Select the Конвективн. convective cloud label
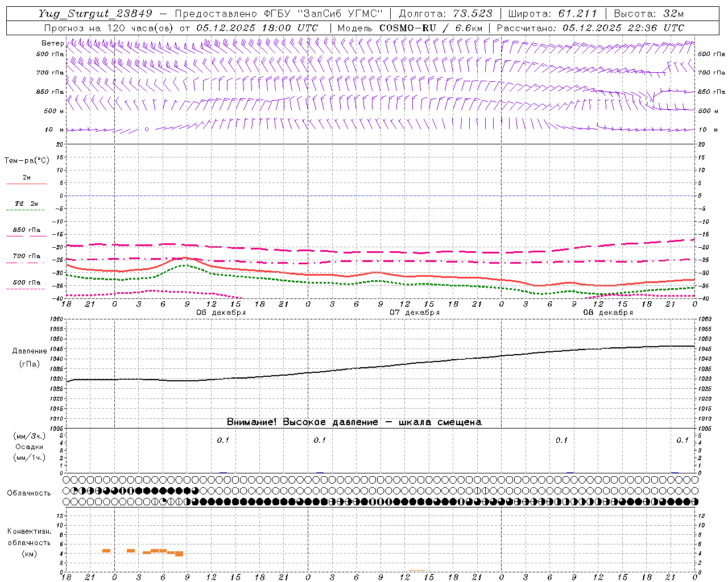The image size is (728, 582). click(29, 531)
